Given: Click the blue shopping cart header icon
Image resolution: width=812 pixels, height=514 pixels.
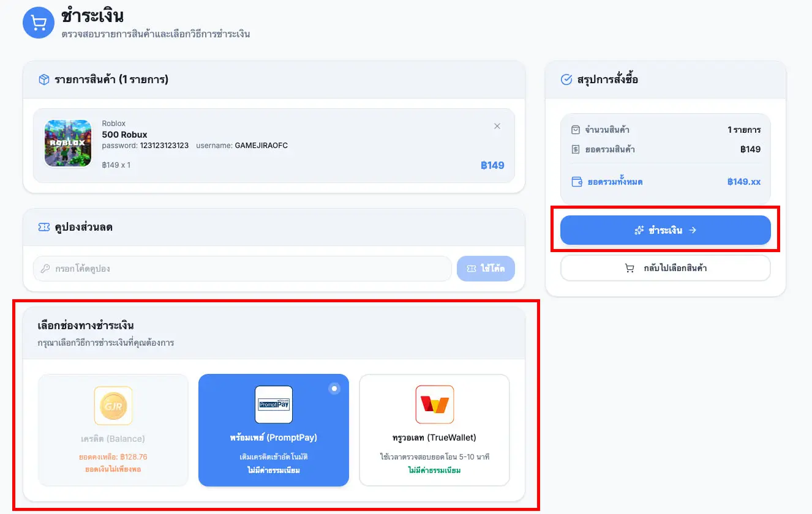Looking at the screenshot, I should [x=39, y=23].
